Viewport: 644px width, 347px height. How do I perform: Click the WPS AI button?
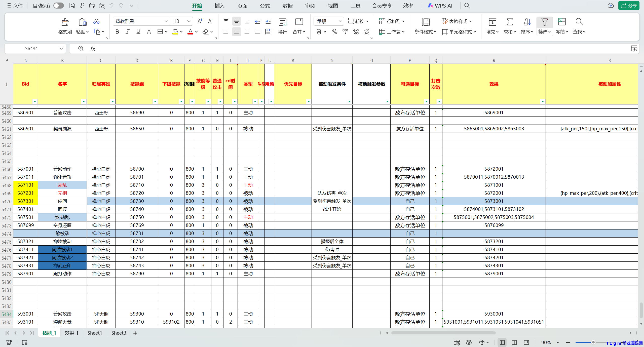coord(440,6)
